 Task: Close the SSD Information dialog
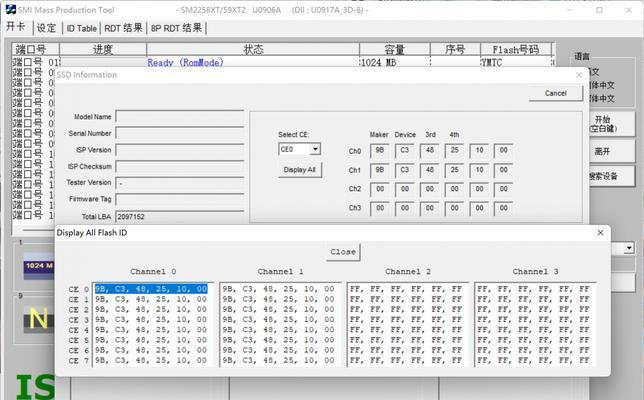click(579, 75)
